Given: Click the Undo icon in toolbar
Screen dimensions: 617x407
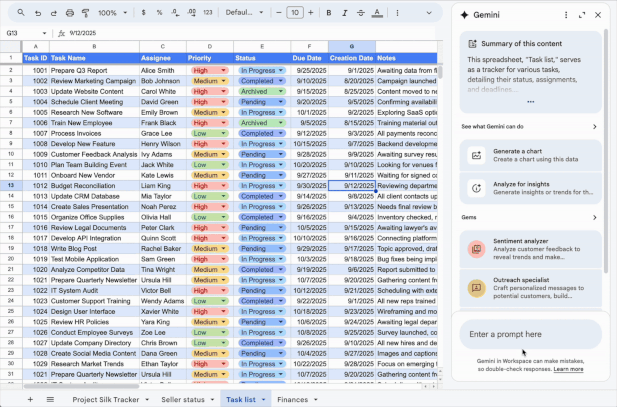Looking at the screenshot, I should [37, 13].
